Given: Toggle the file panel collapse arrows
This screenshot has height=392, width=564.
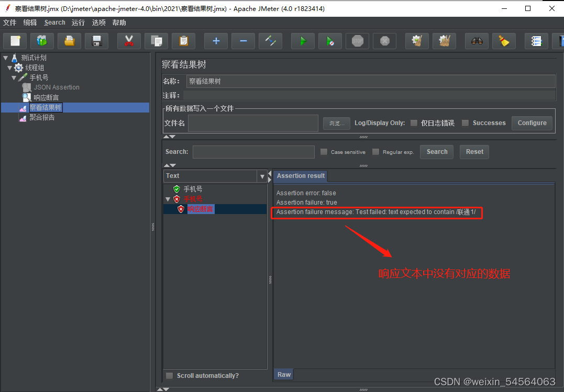Looking at the screenshot, I should pos(170,137).
